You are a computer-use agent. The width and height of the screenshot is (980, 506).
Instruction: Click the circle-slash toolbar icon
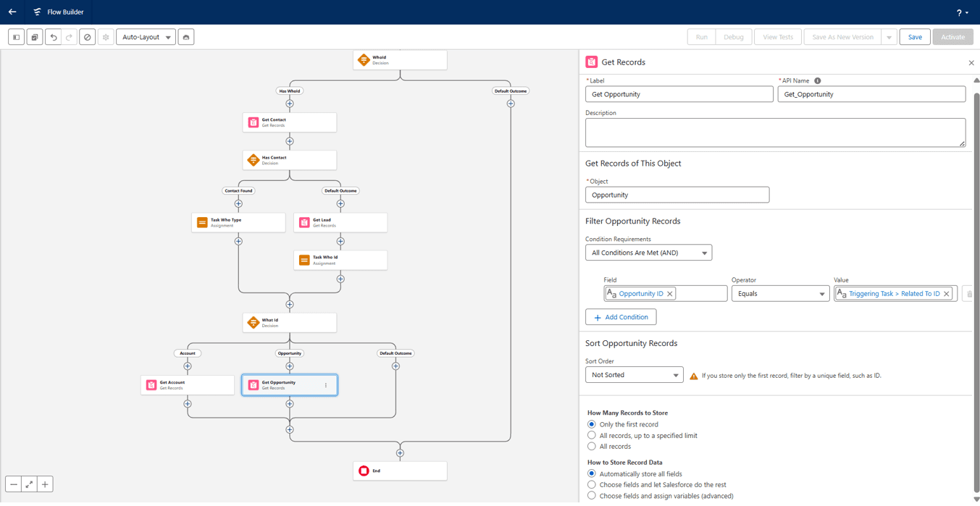click(x=88, y=37)
